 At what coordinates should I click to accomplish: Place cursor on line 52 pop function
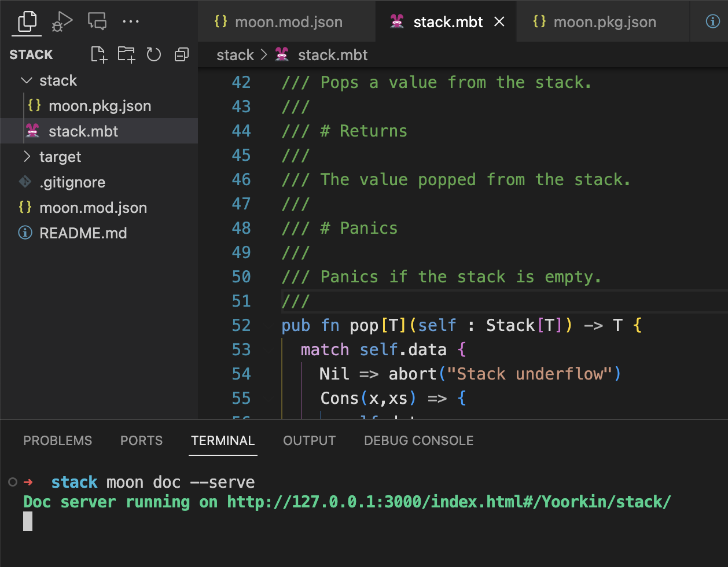pos(364,326)
